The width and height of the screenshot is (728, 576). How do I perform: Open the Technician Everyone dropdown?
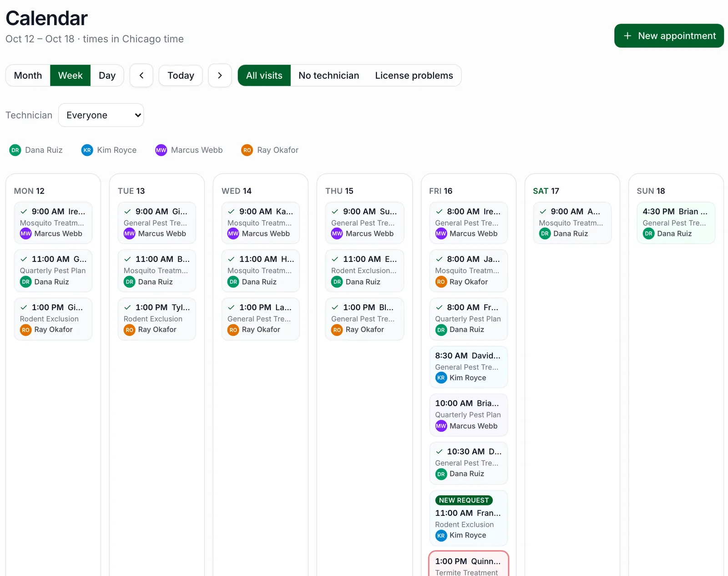101,115
